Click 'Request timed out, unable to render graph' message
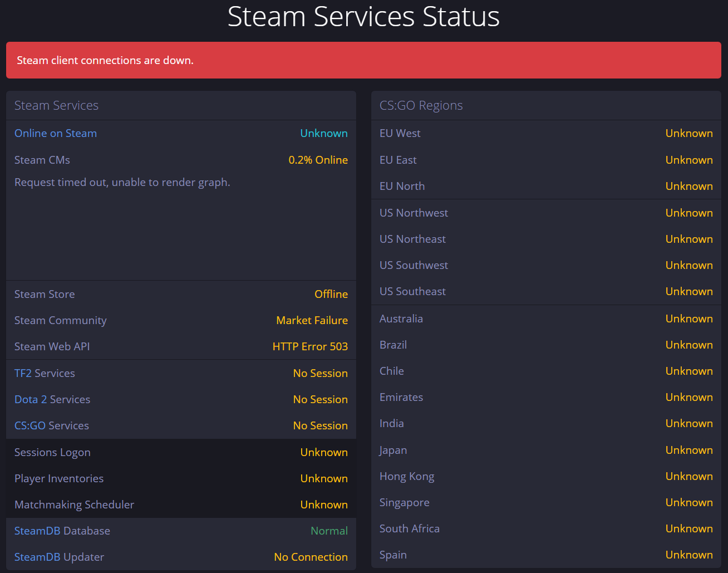 click(x=122, y=182)
